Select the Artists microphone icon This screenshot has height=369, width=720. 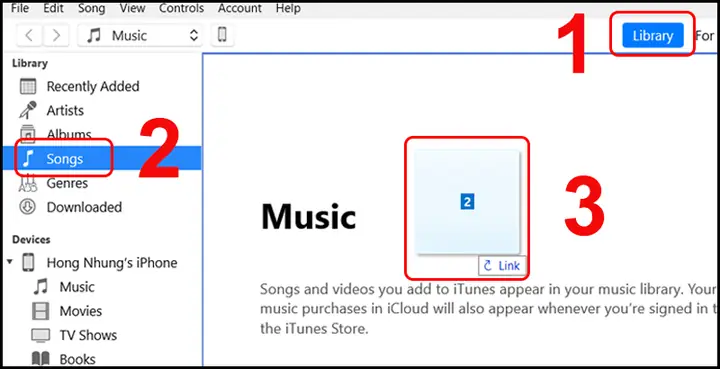point(28,110)
